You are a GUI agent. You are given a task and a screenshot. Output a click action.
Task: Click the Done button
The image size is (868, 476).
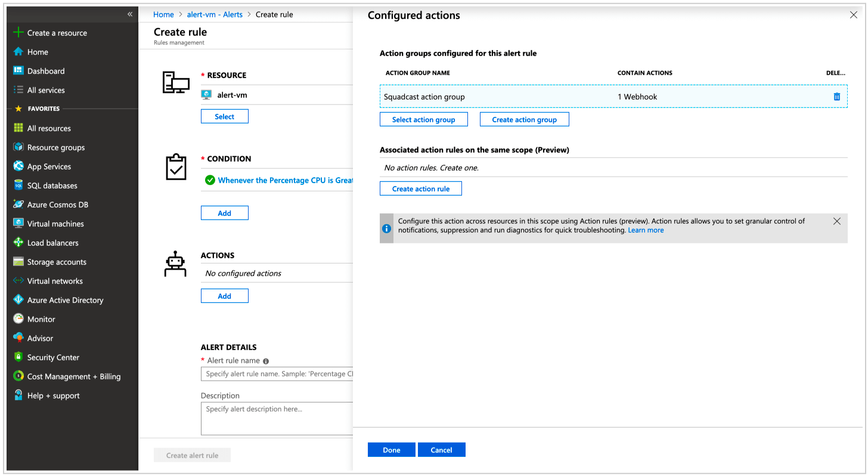pos(392,450)
